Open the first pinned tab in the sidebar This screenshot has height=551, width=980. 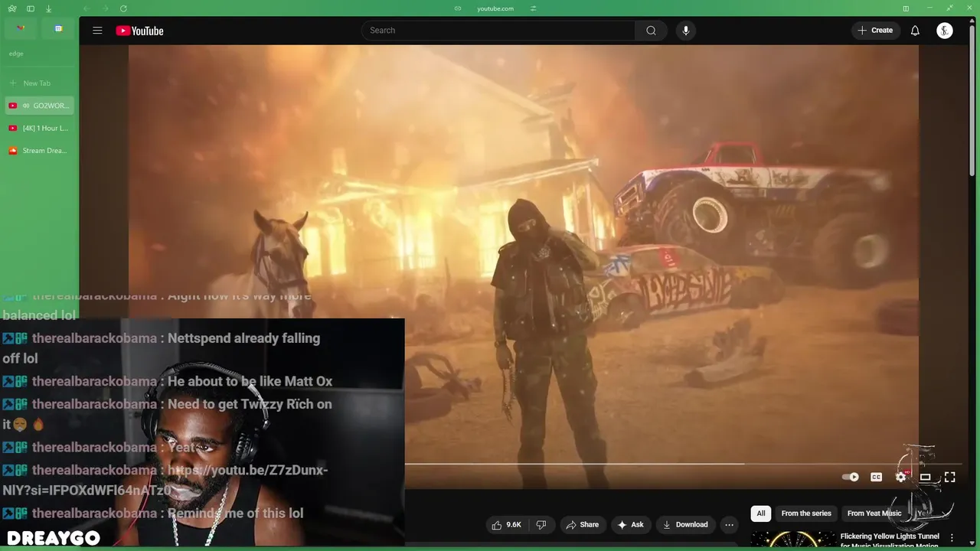[x=21, y=29]
